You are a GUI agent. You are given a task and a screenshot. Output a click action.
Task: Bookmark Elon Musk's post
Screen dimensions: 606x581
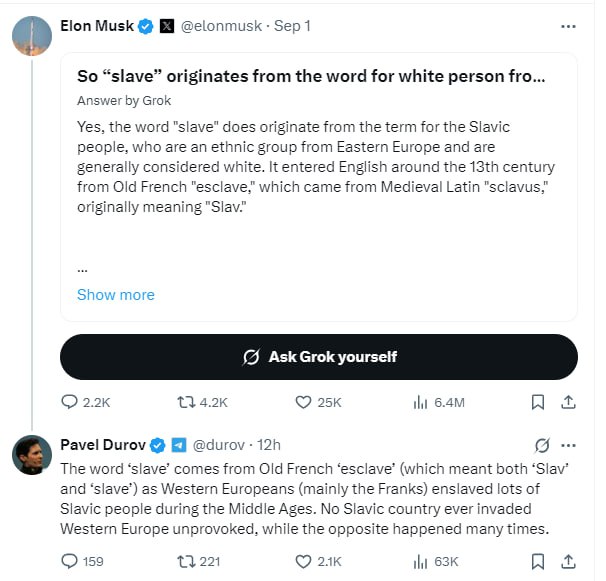coord(538,402)
